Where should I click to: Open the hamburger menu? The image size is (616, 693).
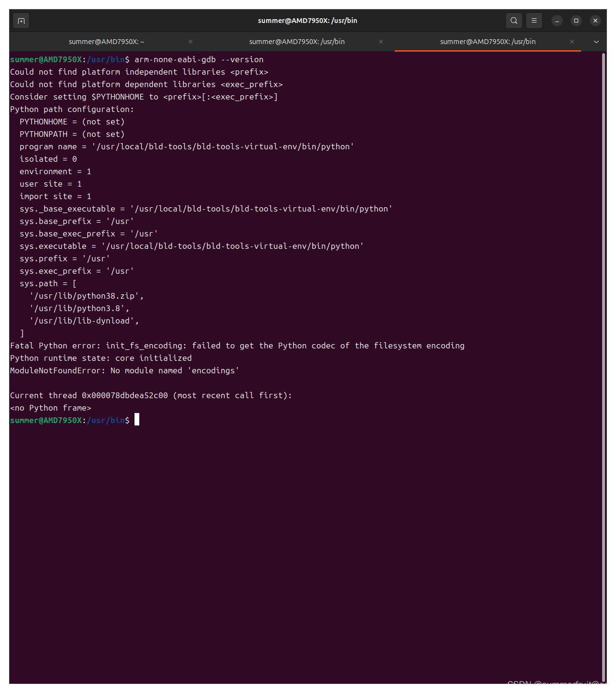point(534,21)
